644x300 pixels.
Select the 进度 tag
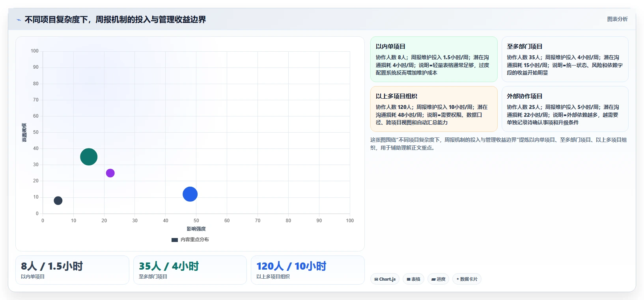point(438,279)
